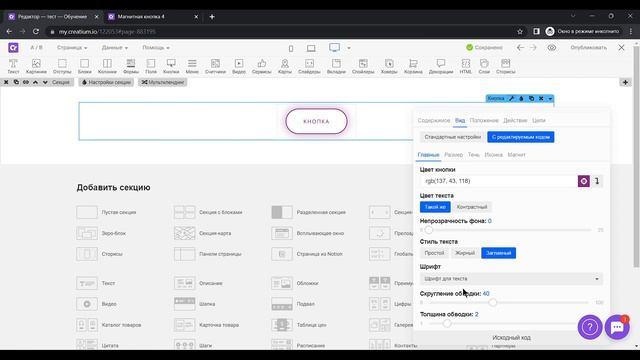Open the Магнит sub-tab
640x360 pixels.
pos(516,155)
